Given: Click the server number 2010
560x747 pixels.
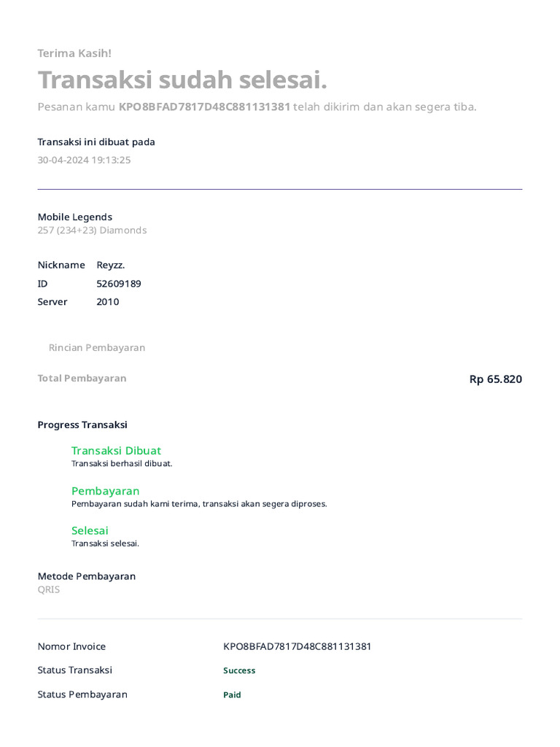Looking at the screenshot, I should pyautogui.click(x=108, y=302).
